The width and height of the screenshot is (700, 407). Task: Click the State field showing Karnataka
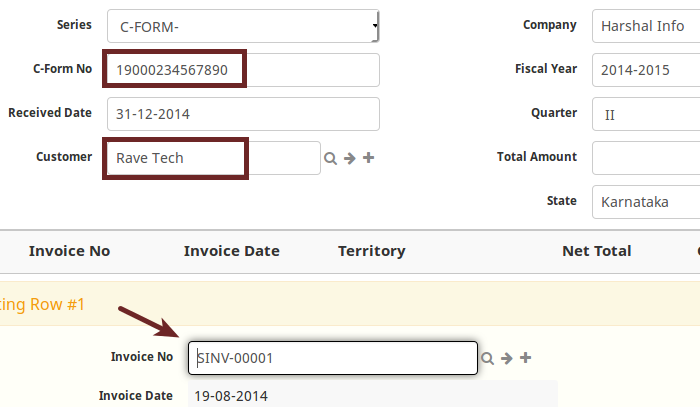pyautogui.click(x=645, y=202)
